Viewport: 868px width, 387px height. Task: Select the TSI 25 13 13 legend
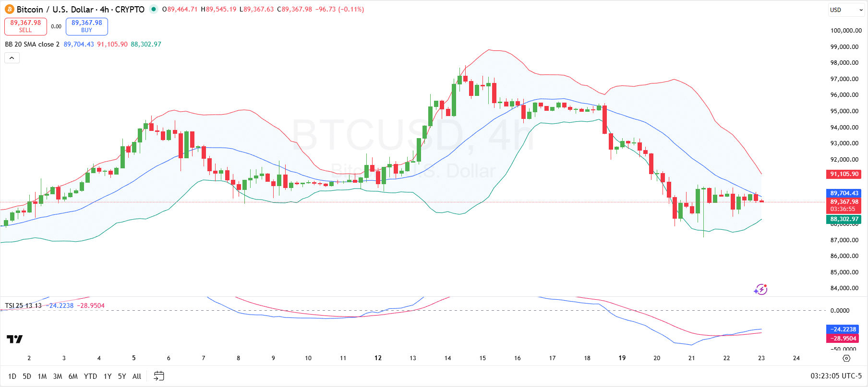tap(23, 305)
